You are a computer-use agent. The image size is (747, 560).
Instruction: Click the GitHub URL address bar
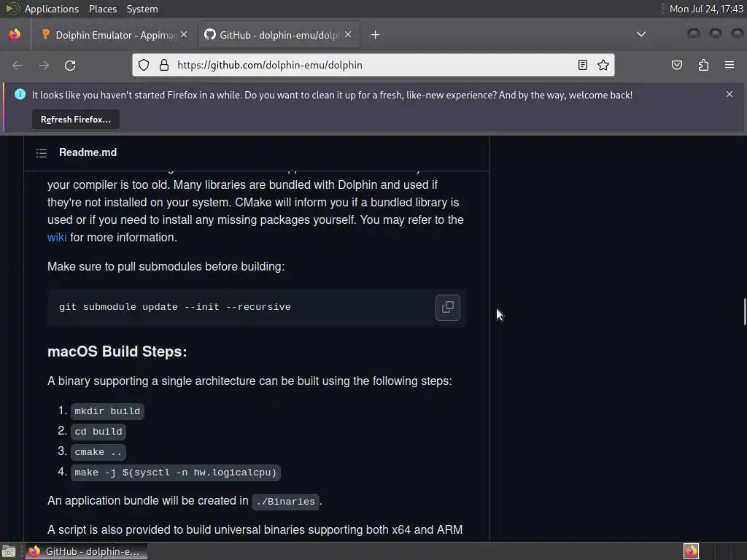(x=373, y=65)
